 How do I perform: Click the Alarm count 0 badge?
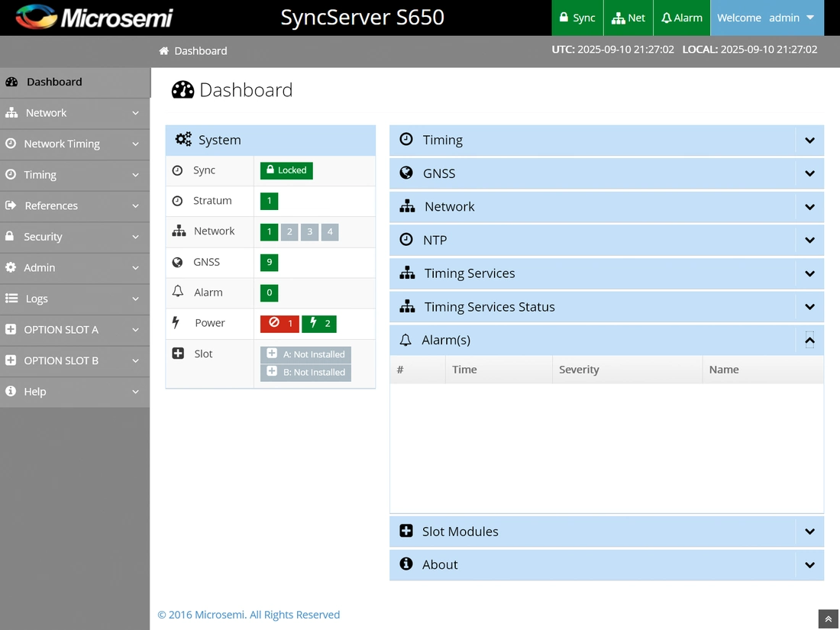[x=269, y=292]
